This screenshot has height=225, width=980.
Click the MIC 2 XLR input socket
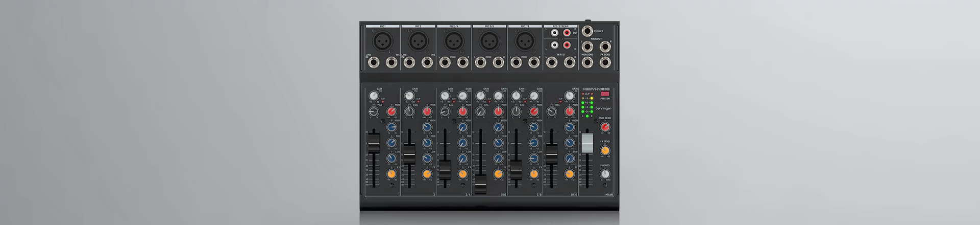pyautogui.click(x=418, y=40)
